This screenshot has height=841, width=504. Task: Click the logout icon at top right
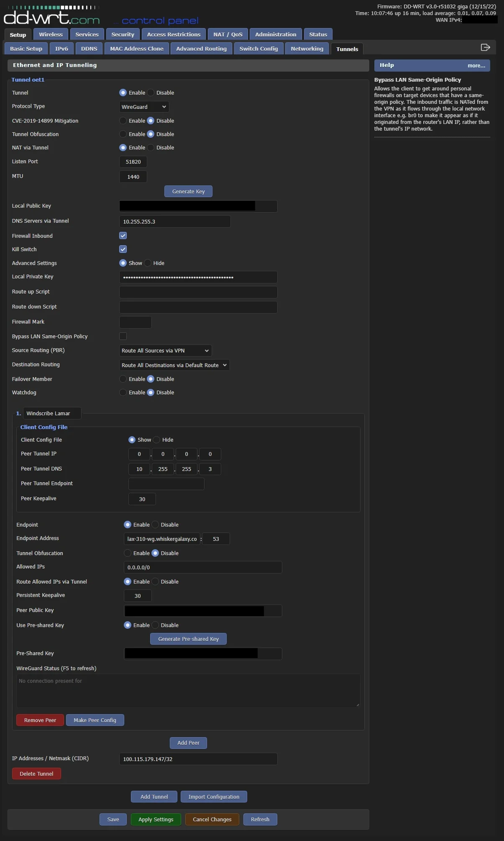pyautogui.click(x=485, y=47)
